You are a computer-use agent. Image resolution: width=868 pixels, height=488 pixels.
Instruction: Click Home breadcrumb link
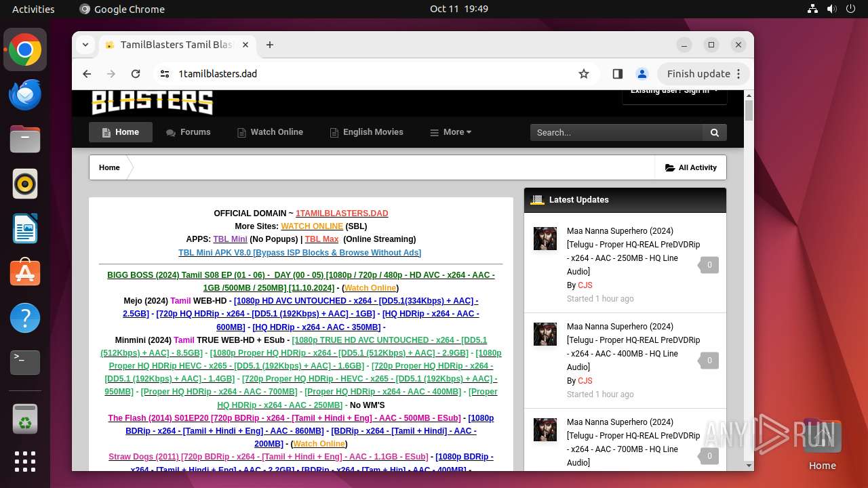[109, 167]
